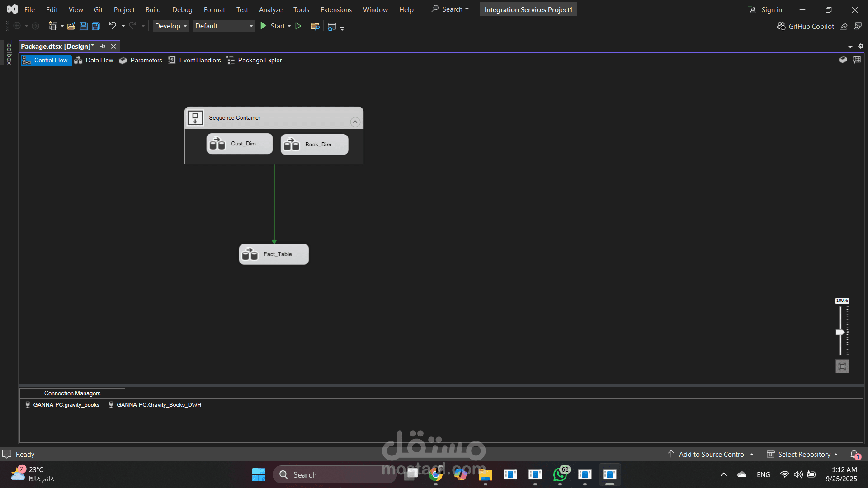This screenshot has height=488, width=868.
Task: Click the Open File folder icon
Action: click(71, 26)
